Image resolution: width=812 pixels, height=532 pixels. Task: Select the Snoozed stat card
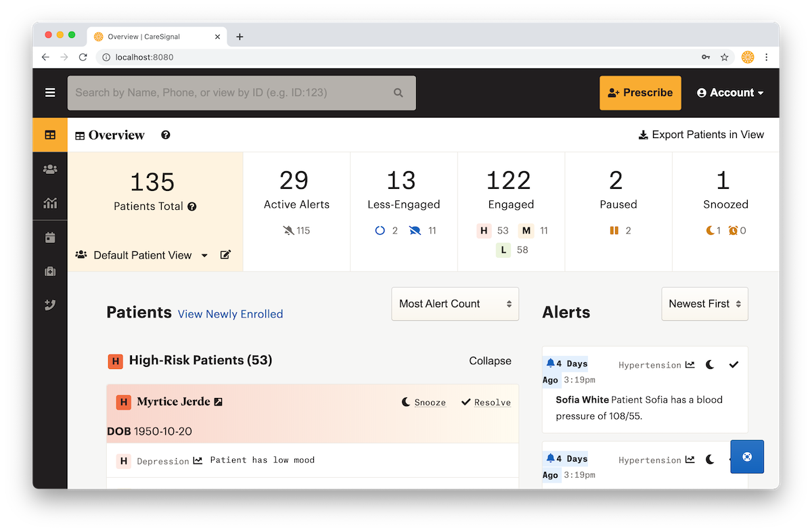click(725, 211)
